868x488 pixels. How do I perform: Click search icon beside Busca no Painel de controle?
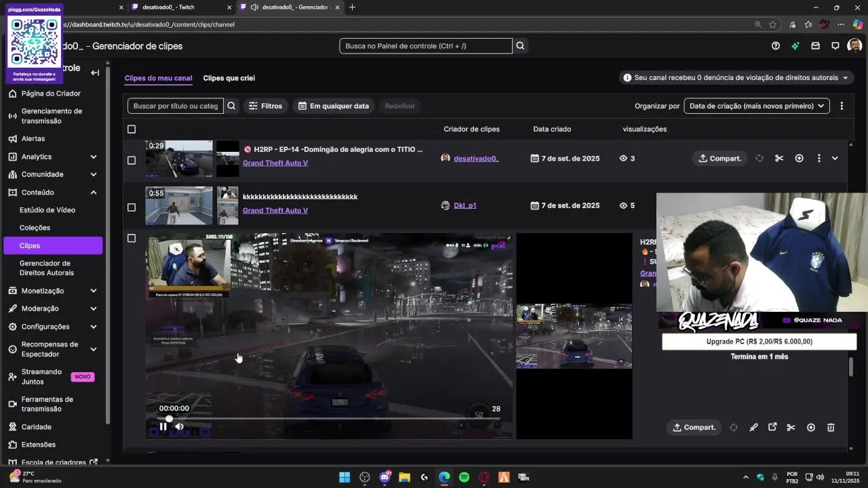click(x=520, y=46)
